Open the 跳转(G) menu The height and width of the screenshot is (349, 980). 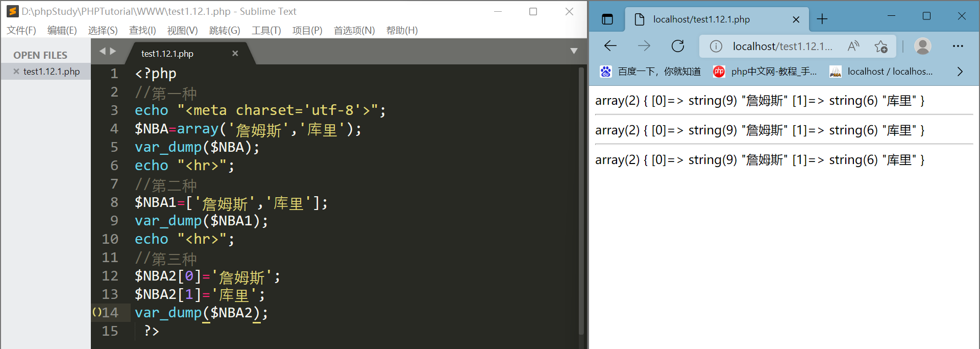tap(225, 31)
